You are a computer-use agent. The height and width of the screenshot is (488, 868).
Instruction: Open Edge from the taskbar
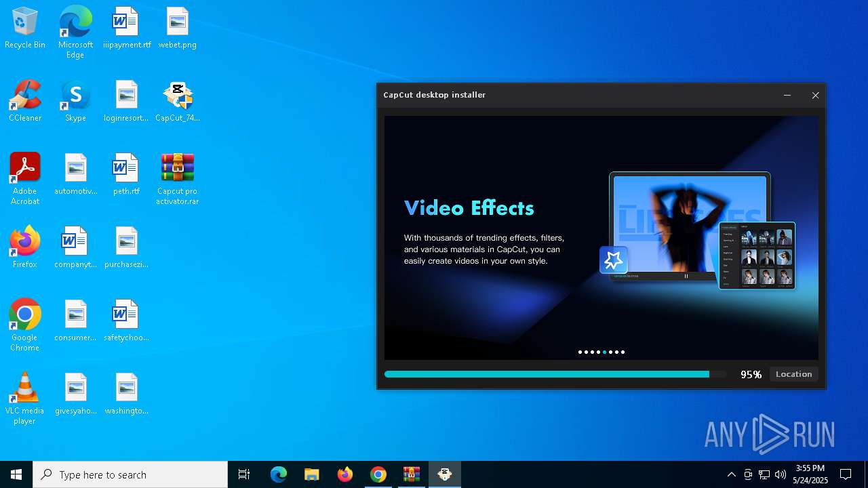coord(279,474)
